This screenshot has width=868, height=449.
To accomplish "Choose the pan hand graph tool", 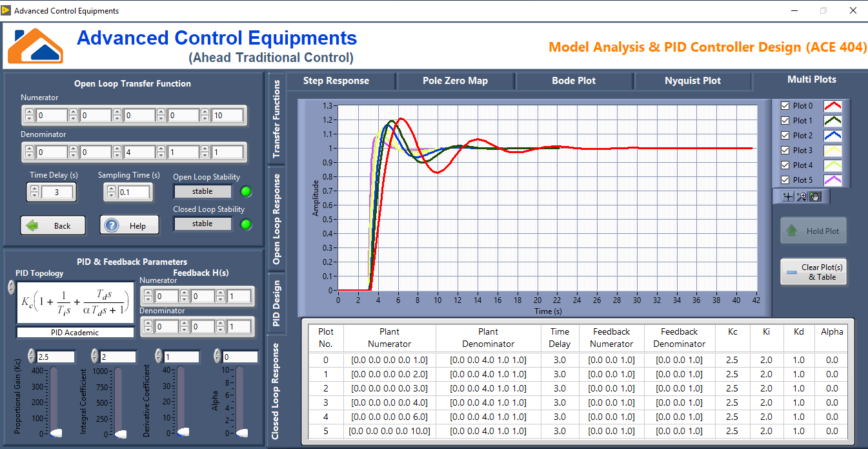I will click(815, 197).
